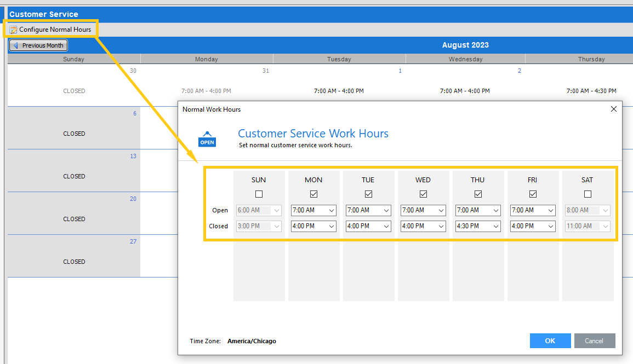Click the Customer Service panel title
This screenshot has height=364, width=633.
click(44, 15)
